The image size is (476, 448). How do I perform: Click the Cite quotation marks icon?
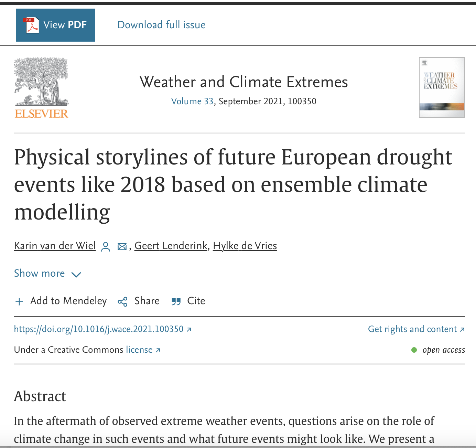(176, 302)
